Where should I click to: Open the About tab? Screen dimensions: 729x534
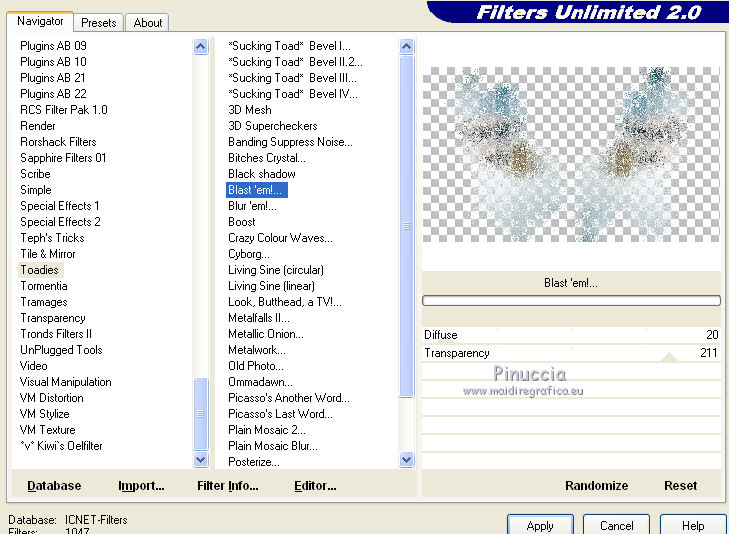(x=147, y=23)
